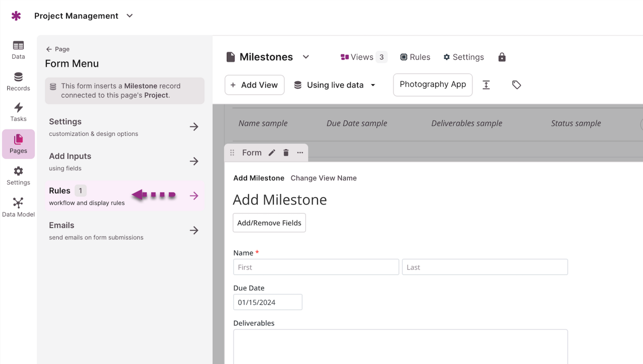This screenshot has height=364, width=643.
Task: Open Rules in the page header
Action: (x=415, y=57)
